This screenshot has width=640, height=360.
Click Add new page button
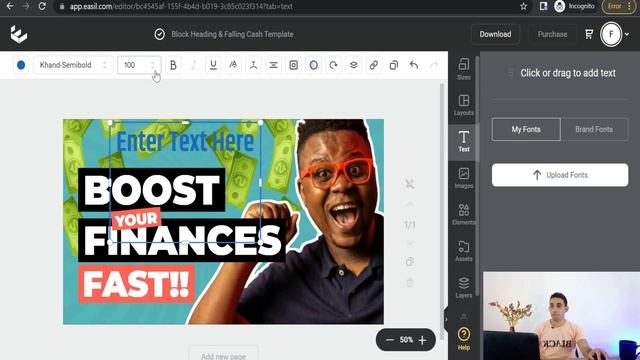[223, 354]
